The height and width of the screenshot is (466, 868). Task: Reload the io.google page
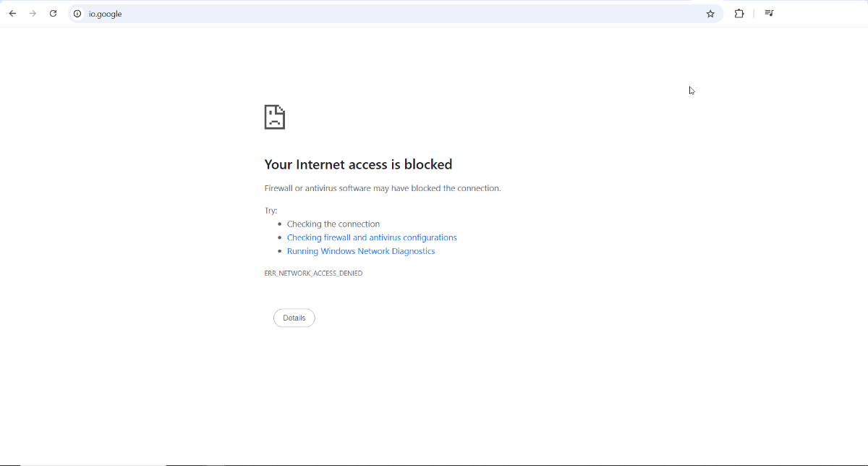click(53, 14)
